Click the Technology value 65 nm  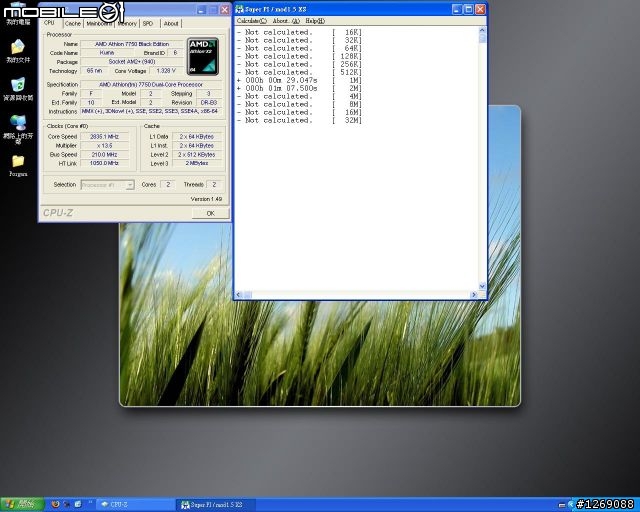tap(94, 71)
